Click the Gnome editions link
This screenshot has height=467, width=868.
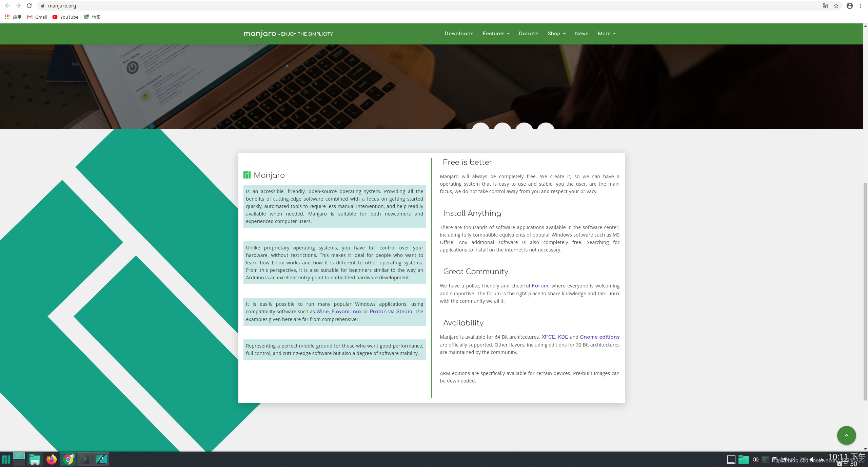point(599,337)
